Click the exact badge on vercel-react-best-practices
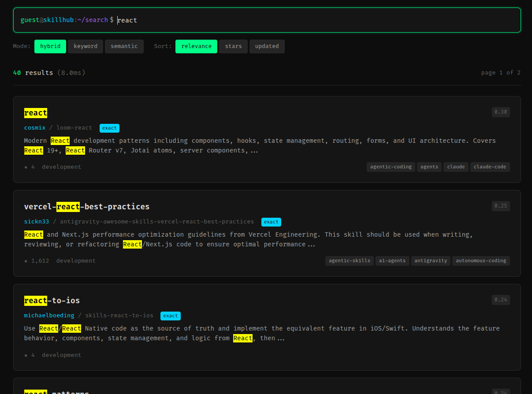 (x=271, y=222)
